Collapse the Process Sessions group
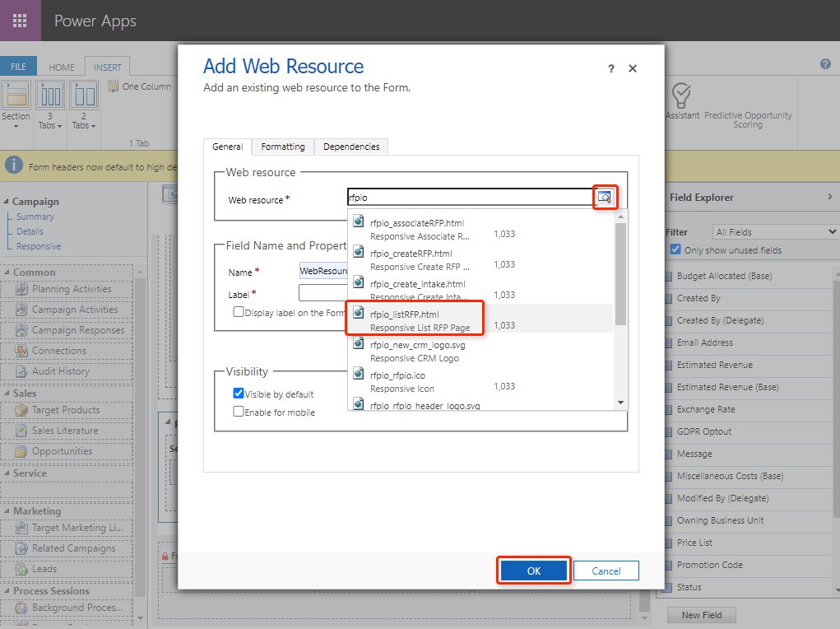This screenshot has width=840, height=629. 7,591
